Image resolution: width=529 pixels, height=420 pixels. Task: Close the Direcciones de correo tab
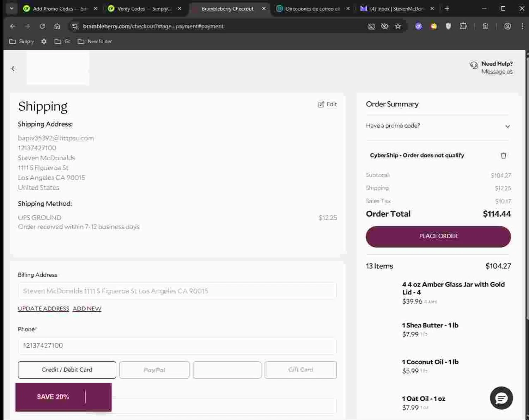(x=348, y=8)
